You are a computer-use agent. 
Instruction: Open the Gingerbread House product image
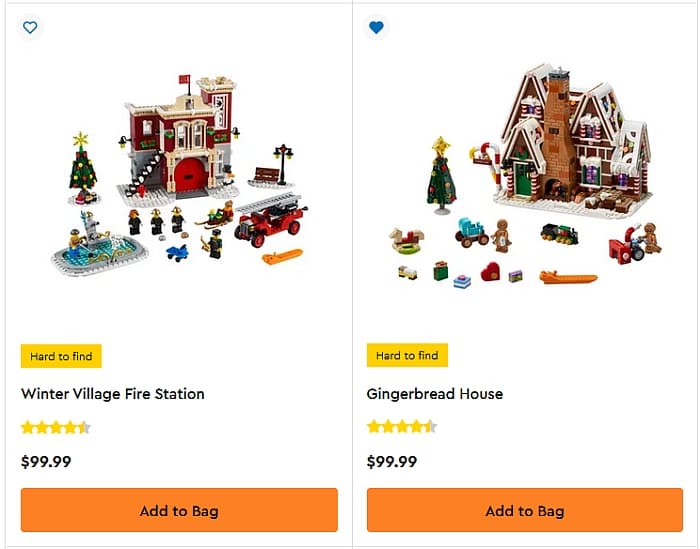[525, 175]
